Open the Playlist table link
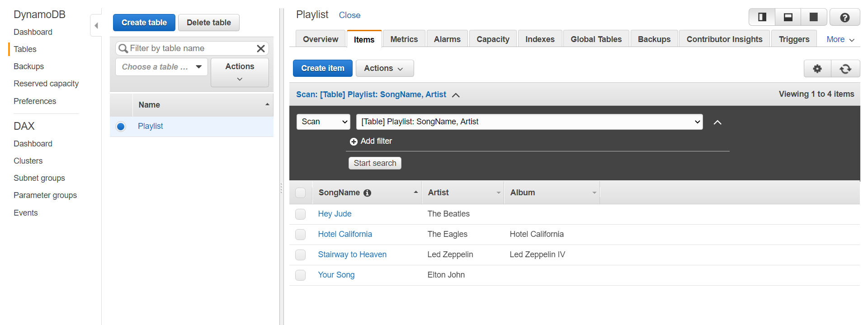This screenshot has width=868, height=325. point(151,126)
